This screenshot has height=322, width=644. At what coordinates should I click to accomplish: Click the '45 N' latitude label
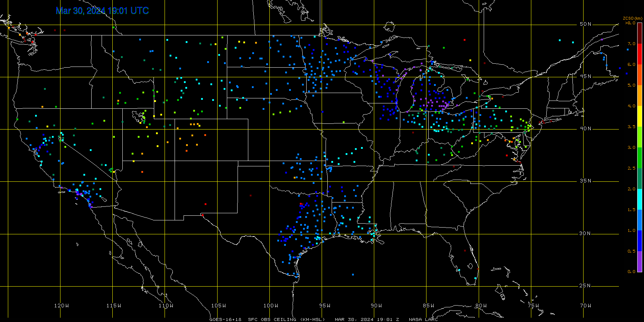586,76
